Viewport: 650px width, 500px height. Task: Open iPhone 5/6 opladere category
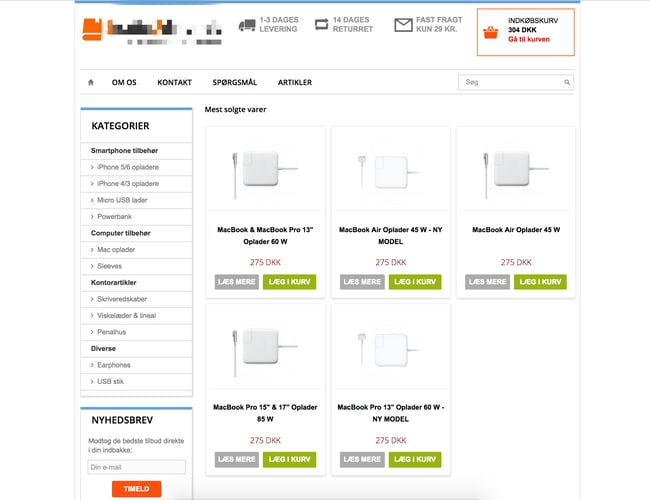(x=128, y=167)
